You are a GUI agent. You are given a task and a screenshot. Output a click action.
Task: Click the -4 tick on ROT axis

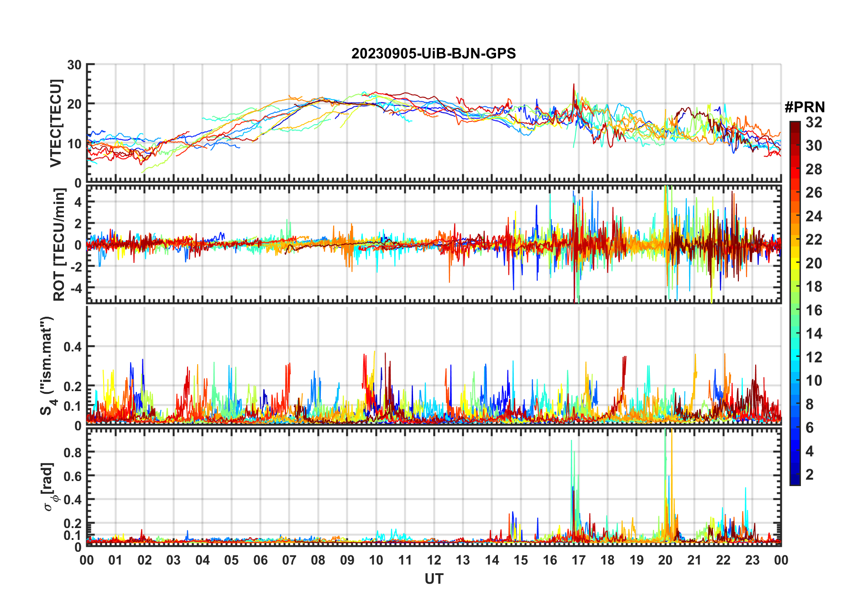74,288
